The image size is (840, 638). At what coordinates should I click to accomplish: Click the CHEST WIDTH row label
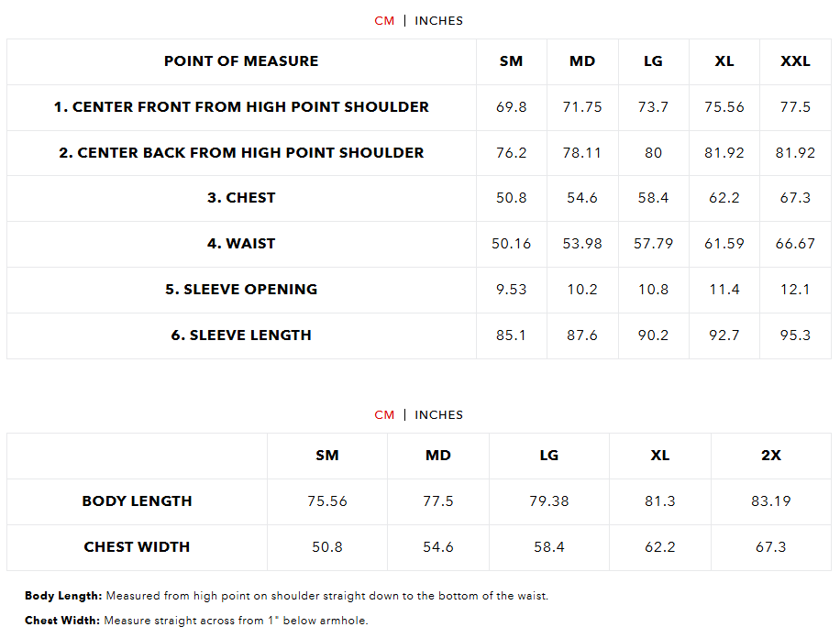tap(137, 547)
